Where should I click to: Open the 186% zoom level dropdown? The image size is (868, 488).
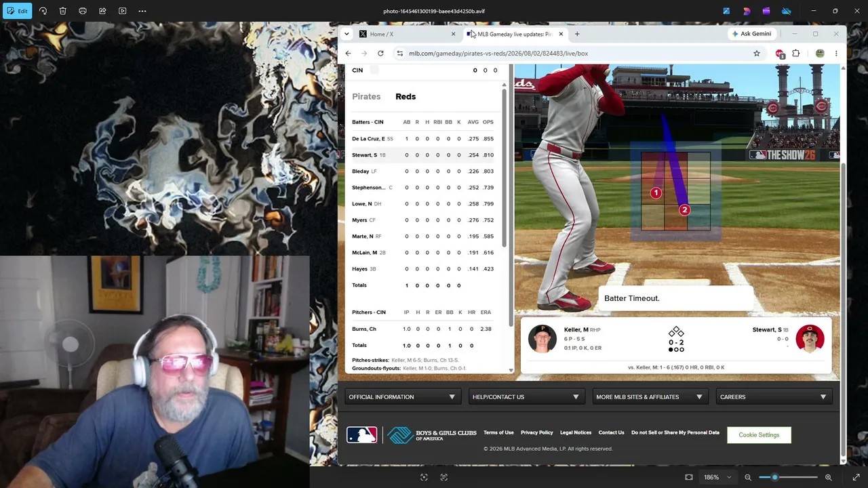[x=717, y=477]
